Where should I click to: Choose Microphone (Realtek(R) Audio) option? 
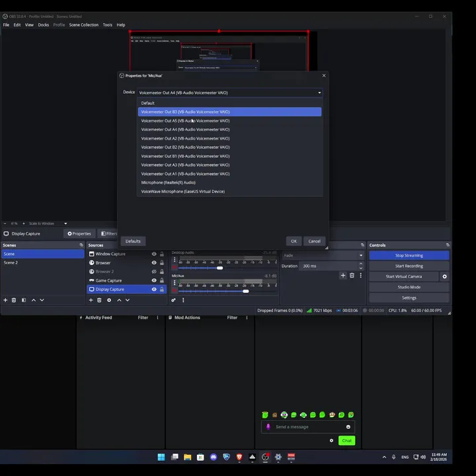click(x=229, y=182)
